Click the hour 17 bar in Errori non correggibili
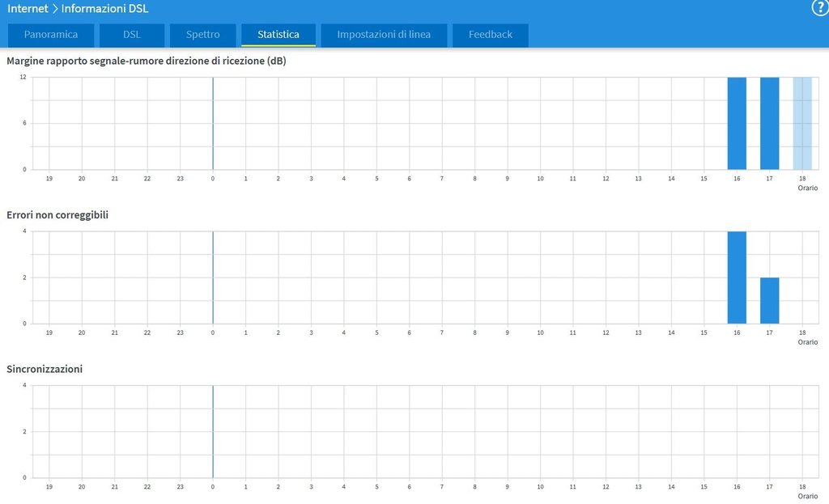This screenshot has width=829, height=504. pyautogui.click(x=769, y=300)
